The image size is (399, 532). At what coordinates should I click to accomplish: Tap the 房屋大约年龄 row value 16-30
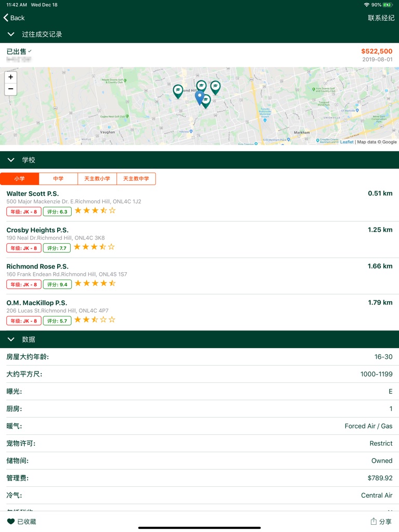click(383, 357)
